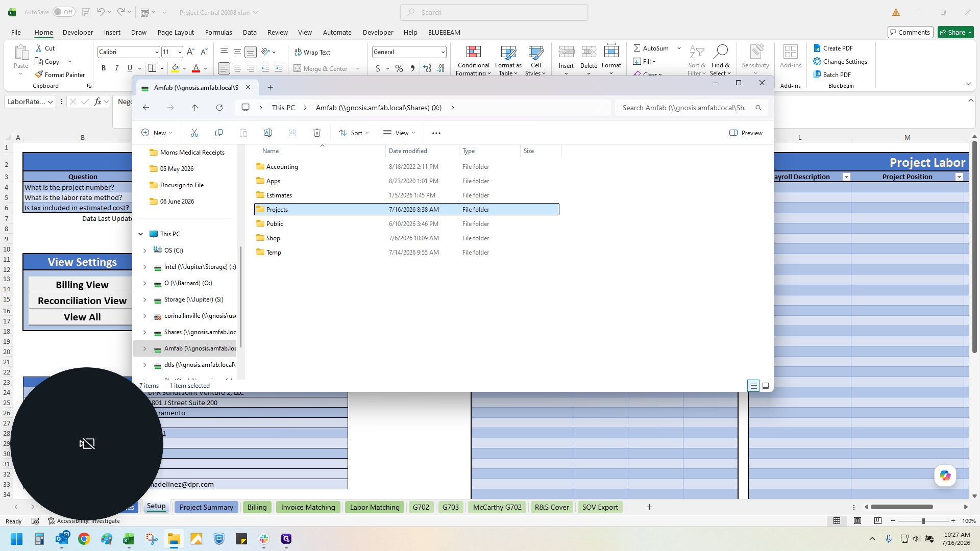Open the Sort dropdown in Explorer
The width and height of the screenshot is (980, 551).
(x=354, y=133)
